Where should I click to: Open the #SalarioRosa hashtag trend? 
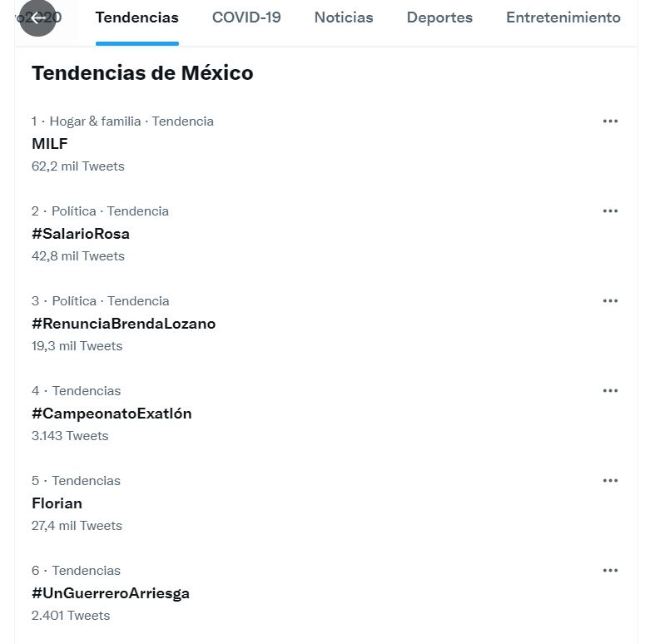81,234
